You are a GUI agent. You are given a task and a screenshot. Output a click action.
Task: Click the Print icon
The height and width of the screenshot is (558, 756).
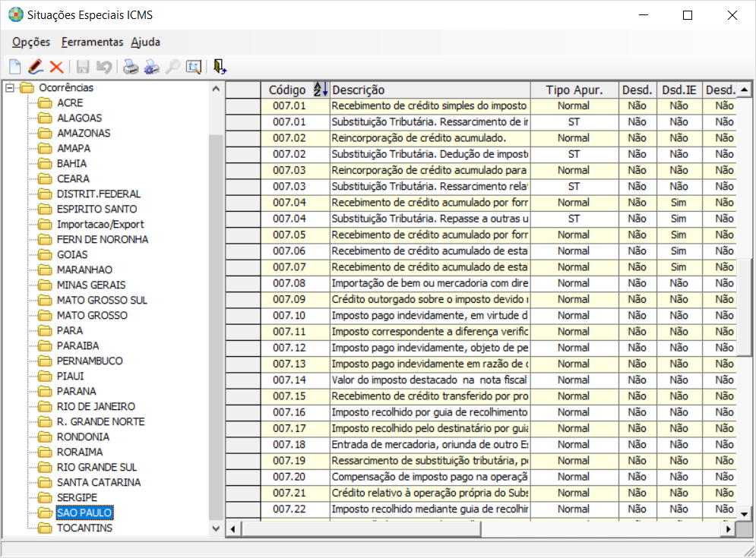[x=130, y=67]
